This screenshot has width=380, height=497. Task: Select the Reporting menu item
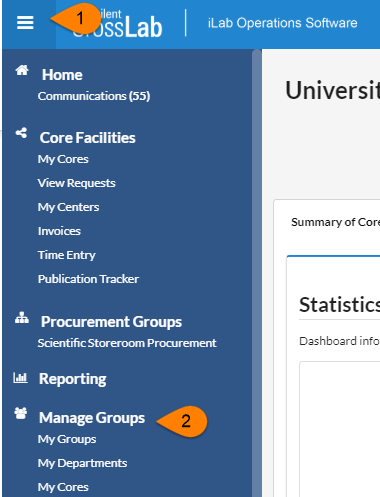click(x=73, y=379)
